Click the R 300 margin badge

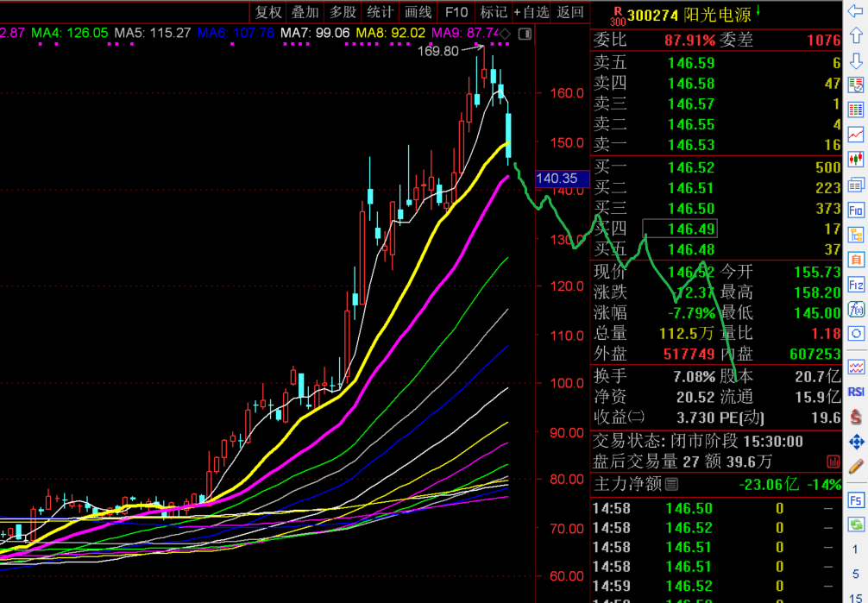(617, 16)
